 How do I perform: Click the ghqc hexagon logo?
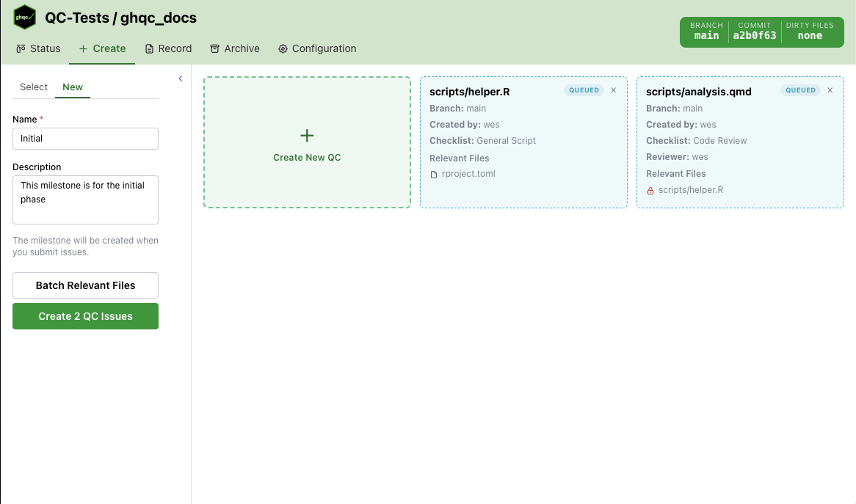pyautogui.click(x=25, y=18)
